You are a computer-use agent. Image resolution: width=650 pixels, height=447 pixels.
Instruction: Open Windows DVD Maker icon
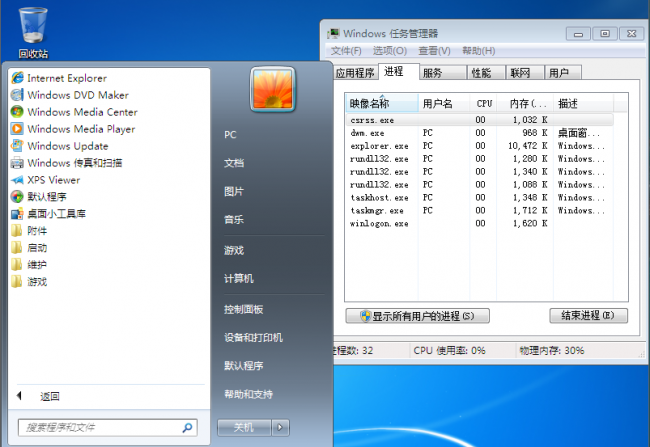[17, 95]
